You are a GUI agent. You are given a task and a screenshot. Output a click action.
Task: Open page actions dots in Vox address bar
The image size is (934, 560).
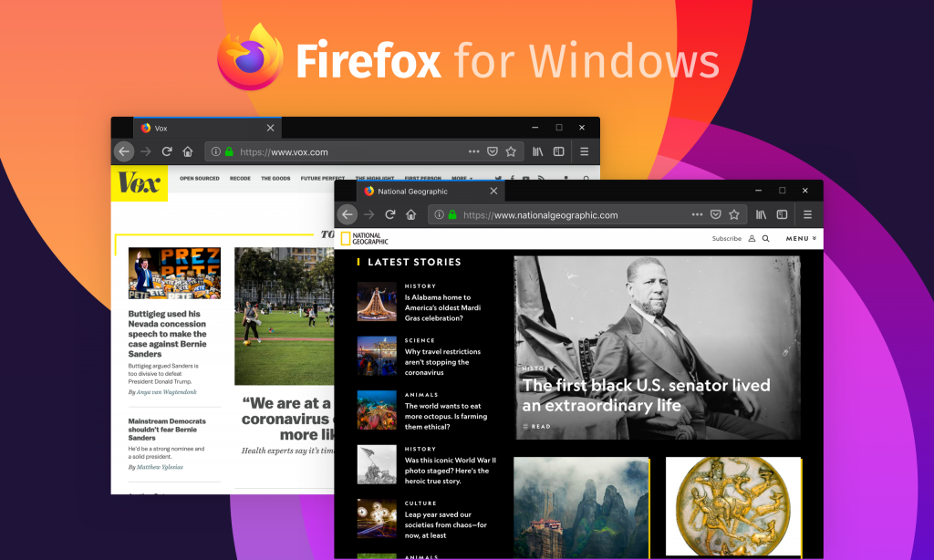click(473, 151)
